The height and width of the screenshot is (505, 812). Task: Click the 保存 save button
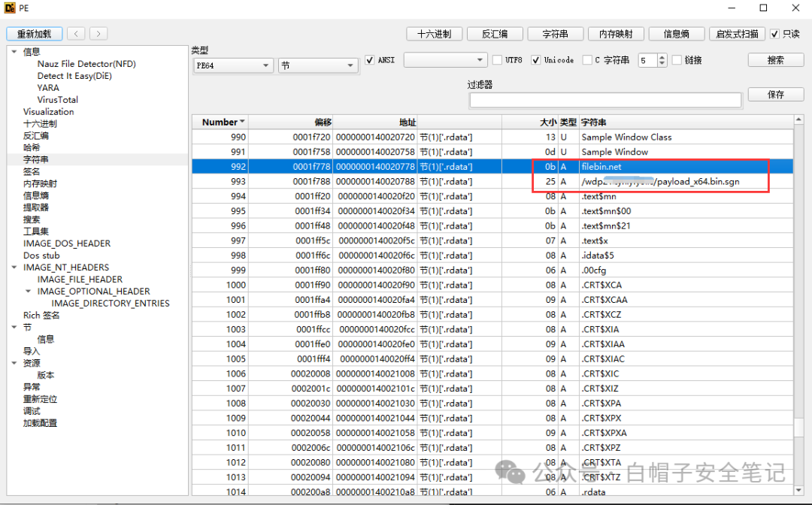[776, 94]
